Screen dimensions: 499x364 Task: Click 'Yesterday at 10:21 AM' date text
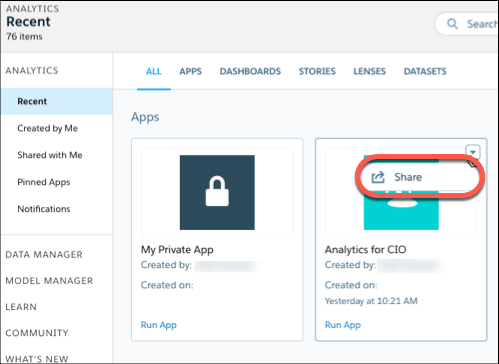pyautogui.click(x=371, y=301)
